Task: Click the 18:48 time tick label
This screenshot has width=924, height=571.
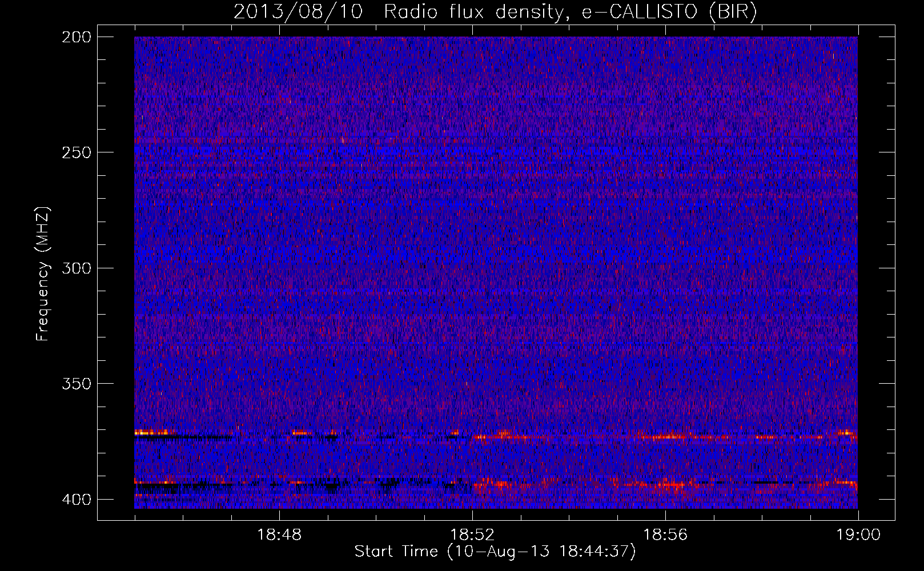Action: tap(279, 535)
